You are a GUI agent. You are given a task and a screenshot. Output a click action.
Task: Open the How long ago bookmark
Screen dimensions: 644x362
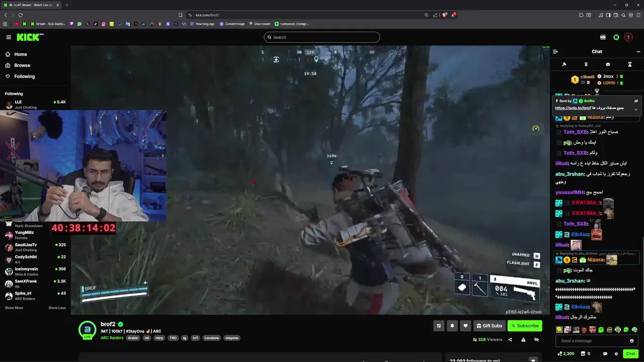[202, 24]
